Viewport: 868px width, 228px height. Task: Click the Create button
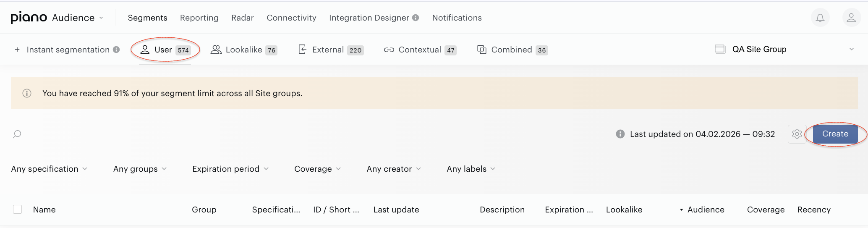pos(835,134)
